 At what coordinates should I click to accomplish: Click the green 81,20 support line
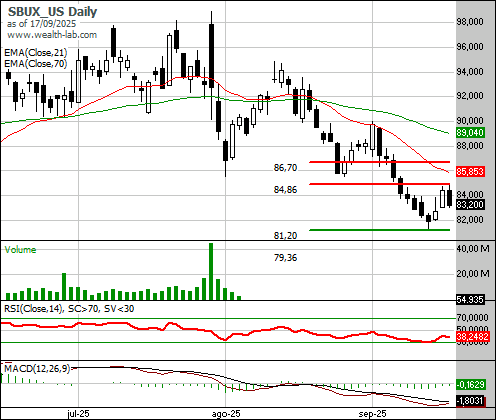pos(380,230)
